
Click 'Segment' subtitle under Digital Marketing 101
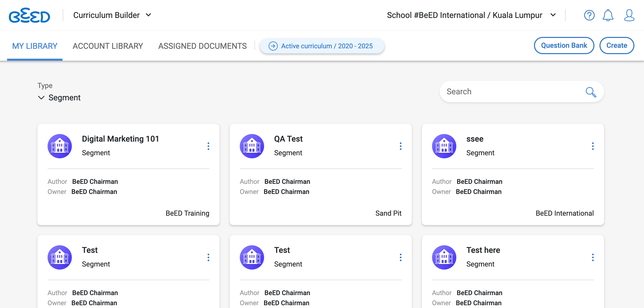click(96, 153)
